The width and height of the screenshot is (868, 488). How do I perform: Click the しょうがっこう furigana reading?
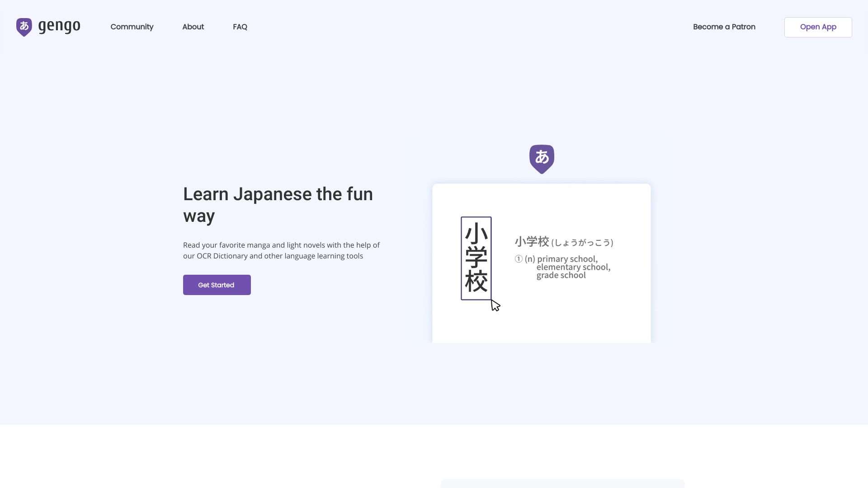tap(583, 243)
